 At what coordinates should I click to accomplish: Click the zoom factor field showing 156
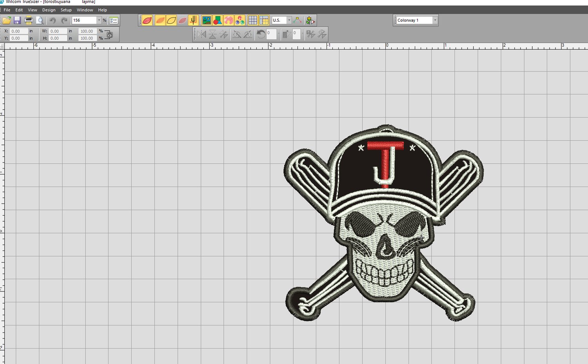click(x=84, y=20)
